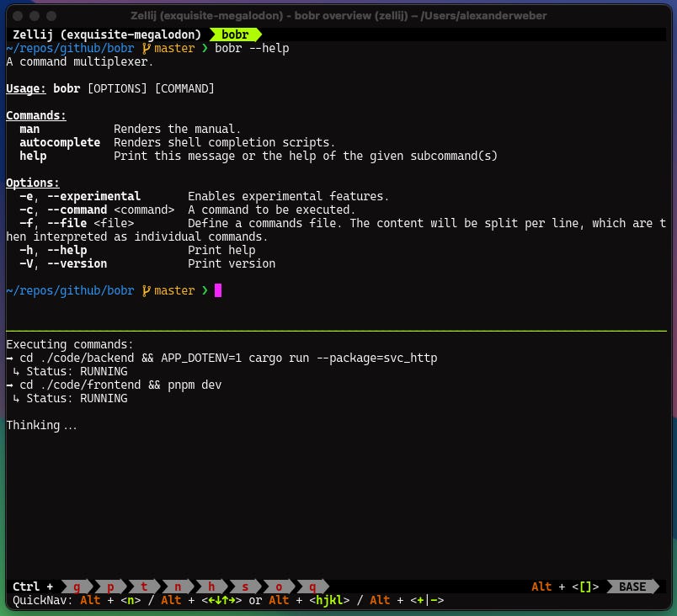Click the 'Print version' description
The width and height of the screenshot is (677, 616).
pyautogui.click(x=232, y=263)
